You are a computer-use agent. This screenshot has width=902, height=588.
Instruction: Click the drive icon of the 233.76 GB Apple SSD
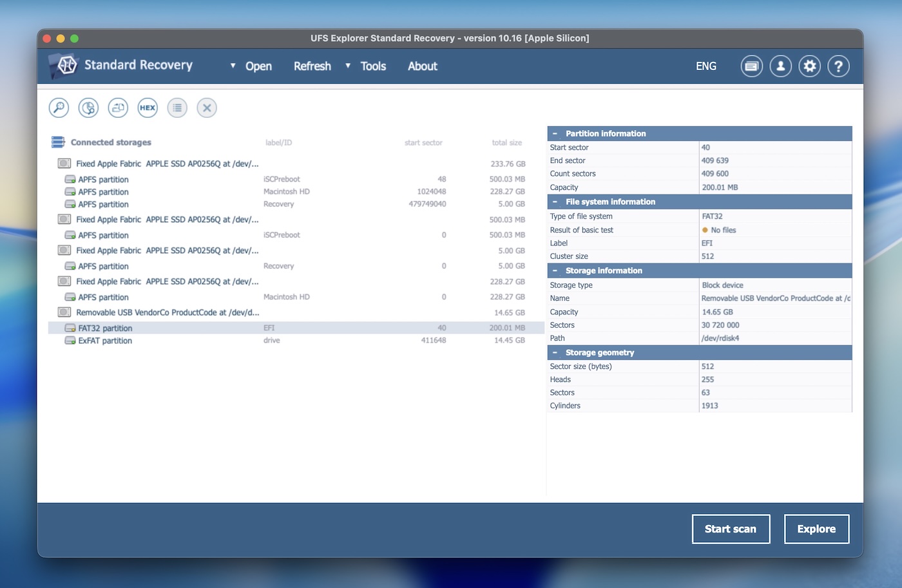pyautogui.click(x=64, y=164)
